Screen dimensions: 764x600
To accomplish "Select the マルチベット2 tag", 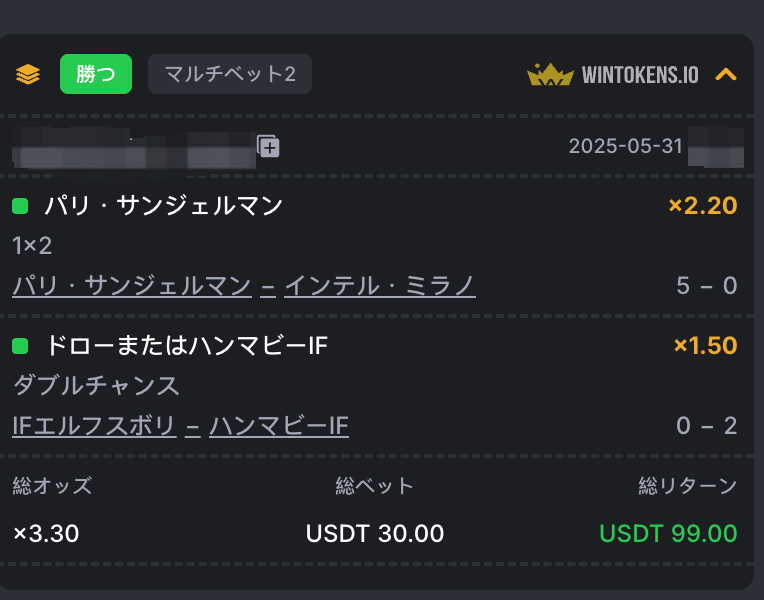I will click(230, 74).
